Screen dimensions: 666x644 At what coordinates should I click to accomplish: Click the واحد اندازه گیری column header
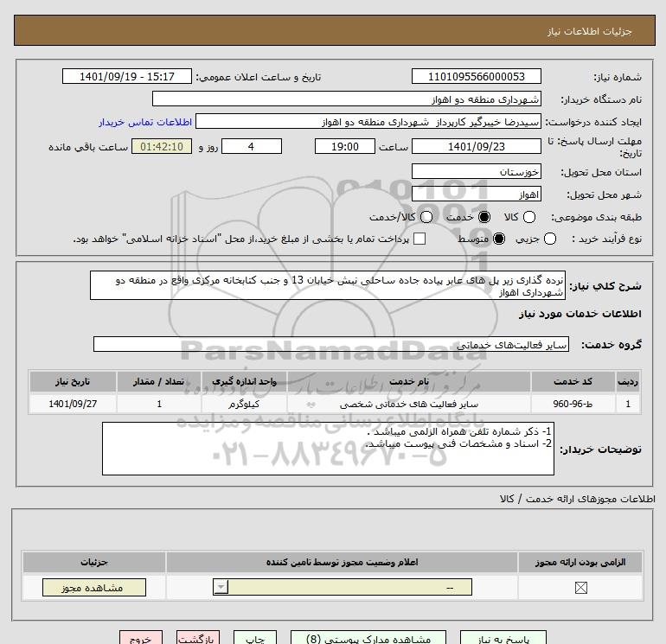(x=244, y=381)
